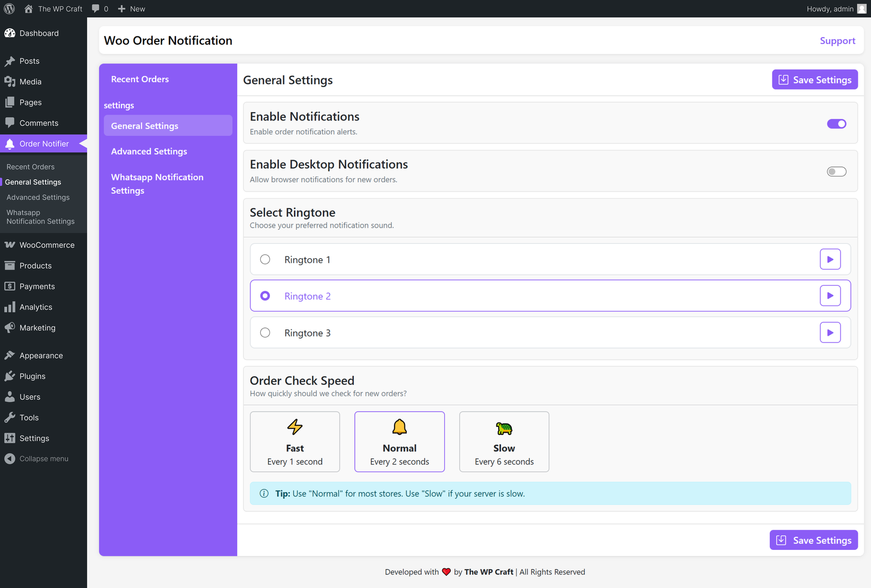Click the Order Check Speed heading

click(302, 381)
